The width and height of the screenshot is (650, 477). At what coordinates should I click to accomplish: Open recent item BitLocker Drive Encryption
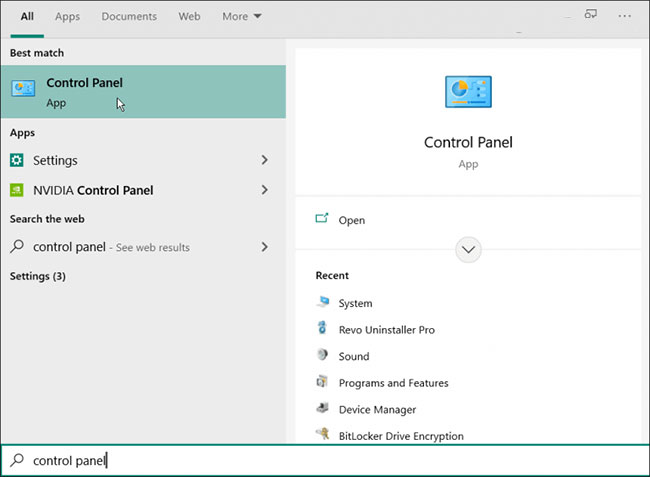pos(401,436)
